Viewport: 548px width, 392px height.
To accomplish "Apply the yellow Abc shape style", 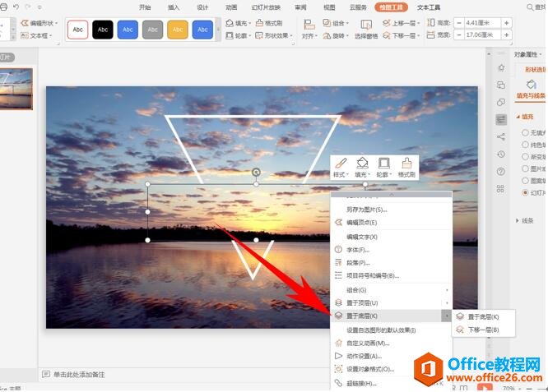I will coord(178,30).
